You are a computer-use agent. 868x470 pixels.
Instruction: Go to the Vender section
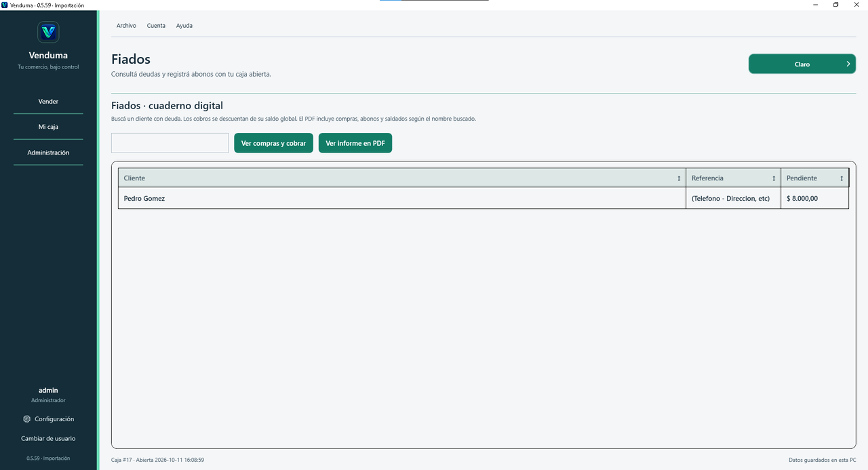click(48, 101)
